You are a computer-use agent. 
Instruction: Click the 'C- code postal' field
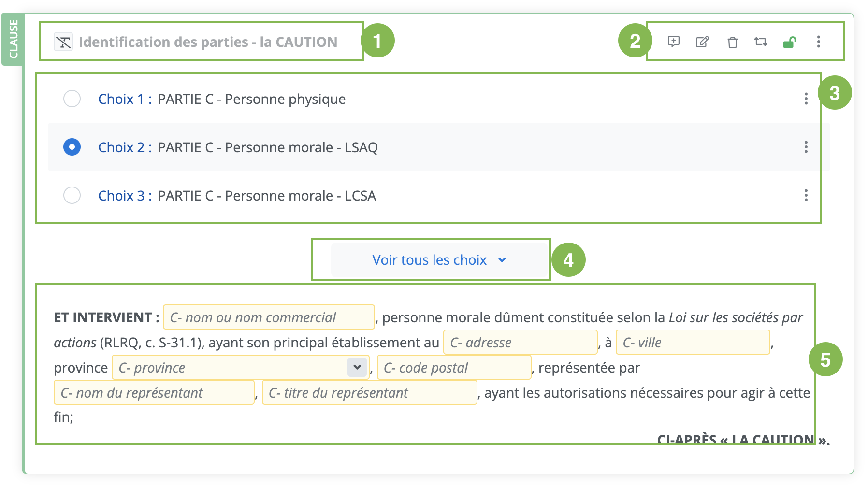[x=454, y=368]
